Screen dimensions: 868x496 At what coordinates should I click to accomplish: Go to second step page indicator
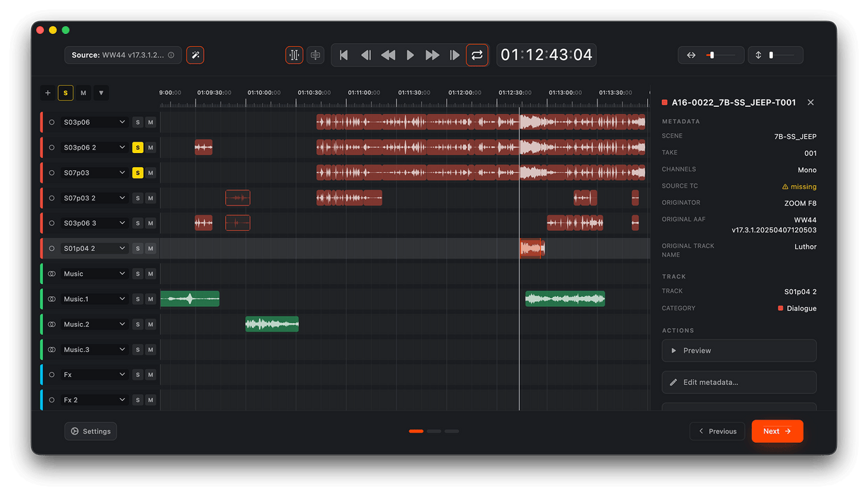(x=434, y=431)
